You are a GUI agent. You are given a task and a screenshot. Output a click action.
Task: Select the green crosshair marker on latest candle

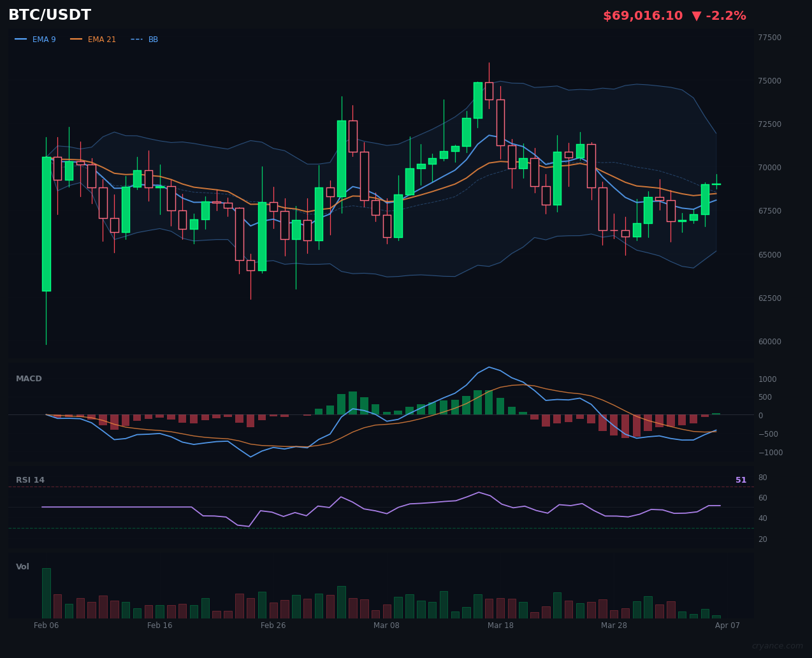point(716,184)
